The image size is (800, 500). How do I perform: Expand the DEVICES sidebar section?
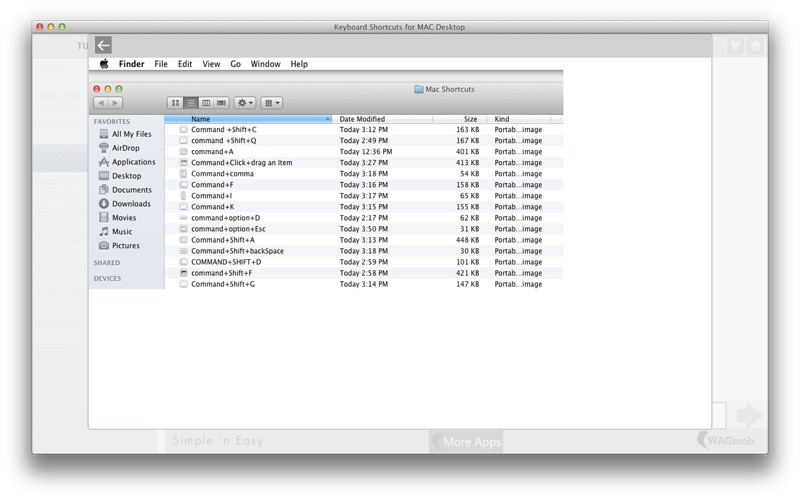(107, 279)
